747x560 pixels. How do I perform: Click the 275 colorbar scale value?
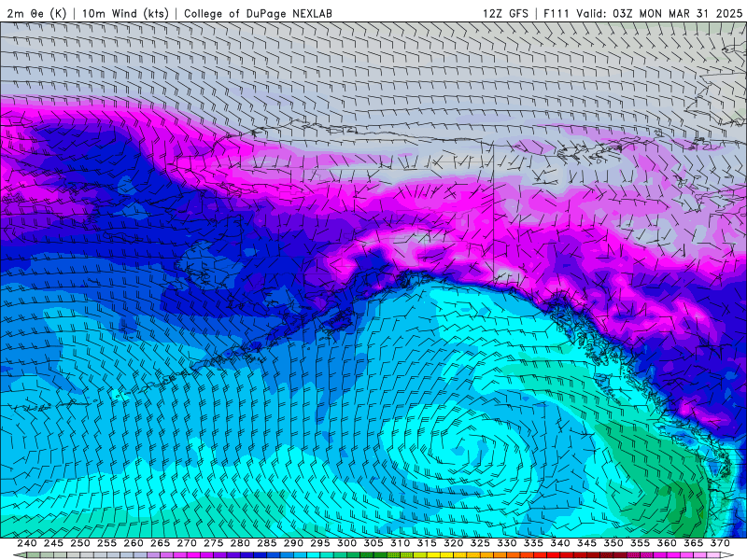(214, 543)
